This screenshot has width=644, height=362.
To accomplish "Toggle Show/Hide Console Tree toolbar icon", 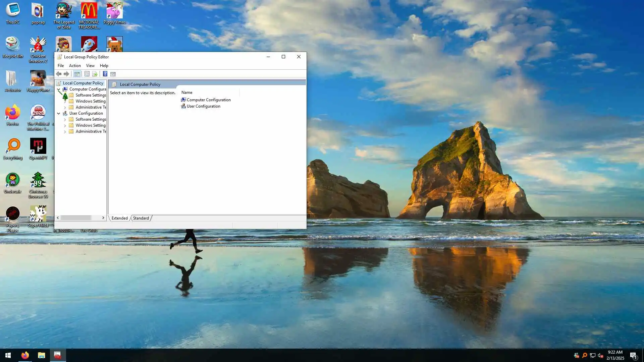I will pos(77,74).
